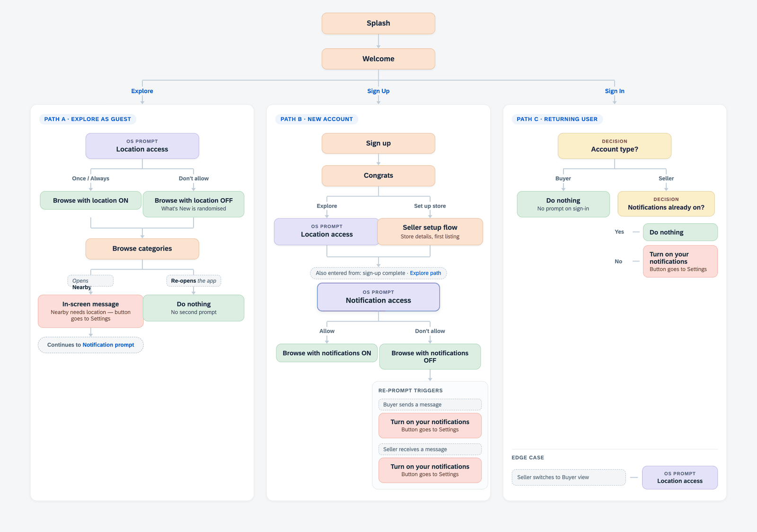Select 'Seller switches to Buyer view' box
Viewport: 757px width, 532px height.
tap(568, 477)
